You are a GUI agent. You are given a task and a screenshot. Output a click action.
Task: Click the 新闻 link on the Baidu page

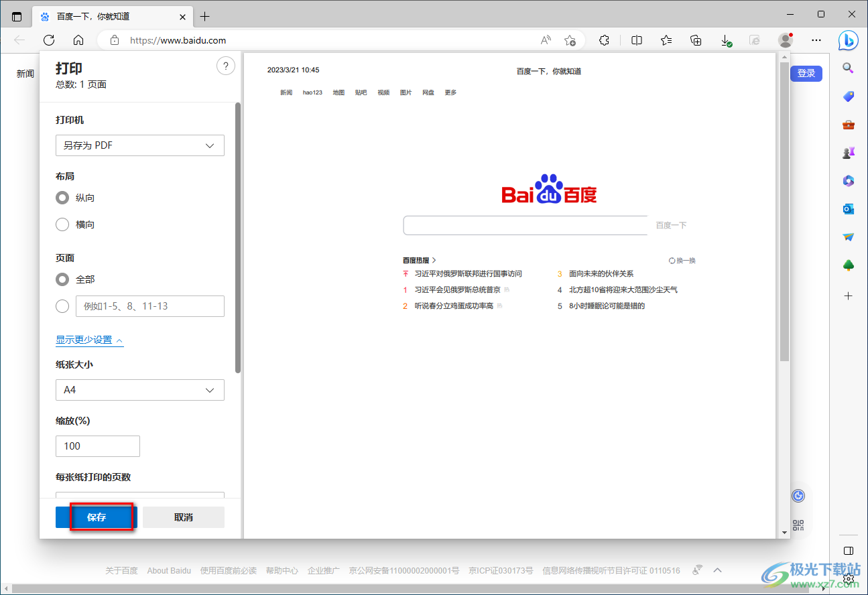[25, 74]
